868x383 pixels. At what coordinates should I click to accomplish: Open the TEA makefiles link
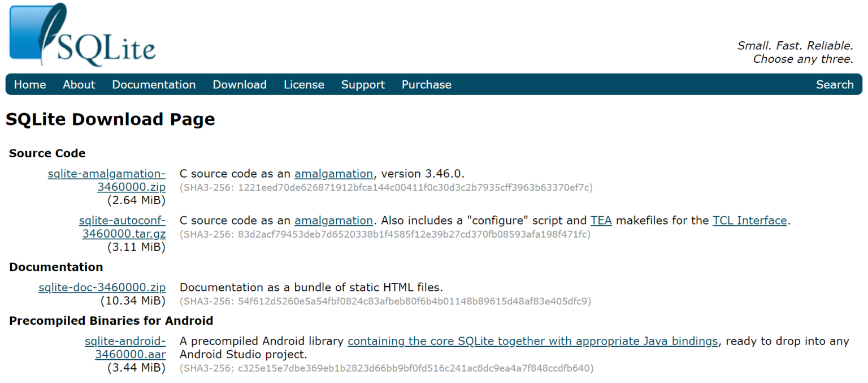pos(601,220)
